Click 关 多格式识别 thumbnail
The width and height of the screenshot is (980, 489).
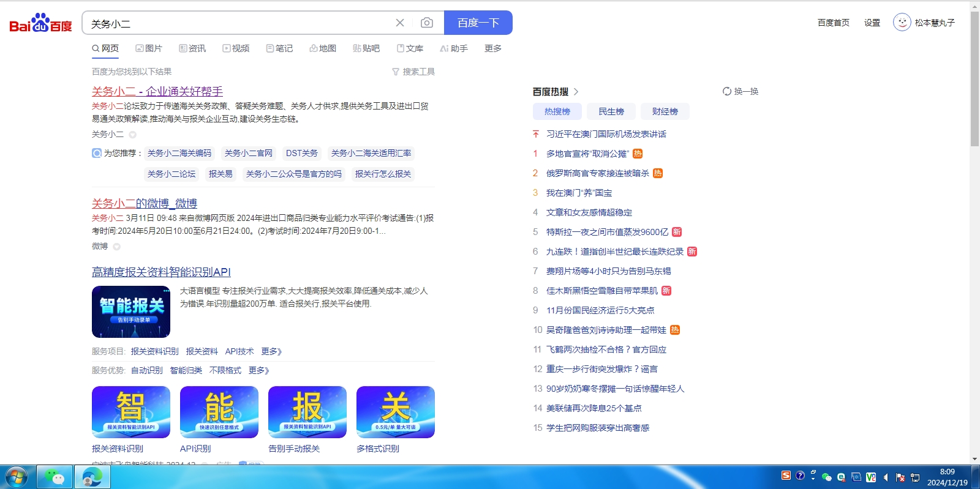tap(396, 412)
